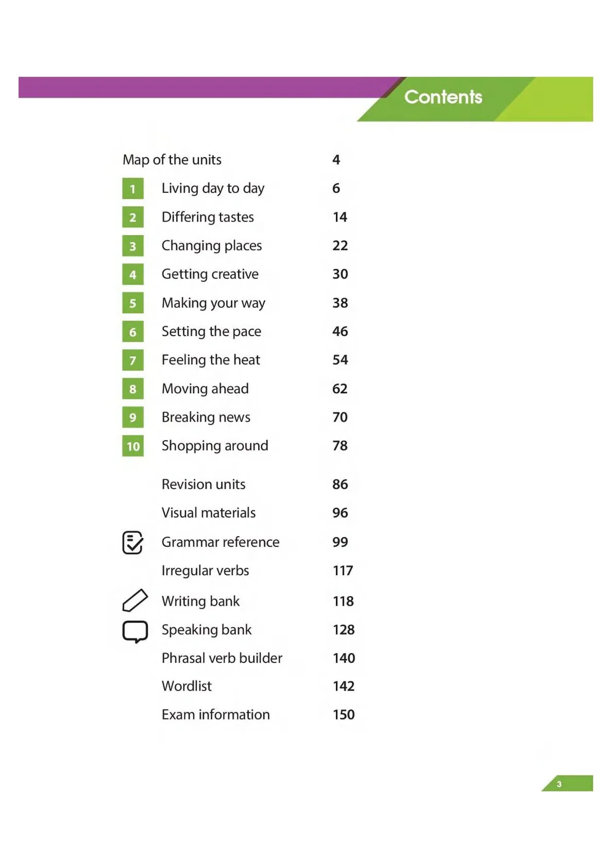Select Exam information entry
This screenshot has width=613, height=868.
[x=216, y=714]
